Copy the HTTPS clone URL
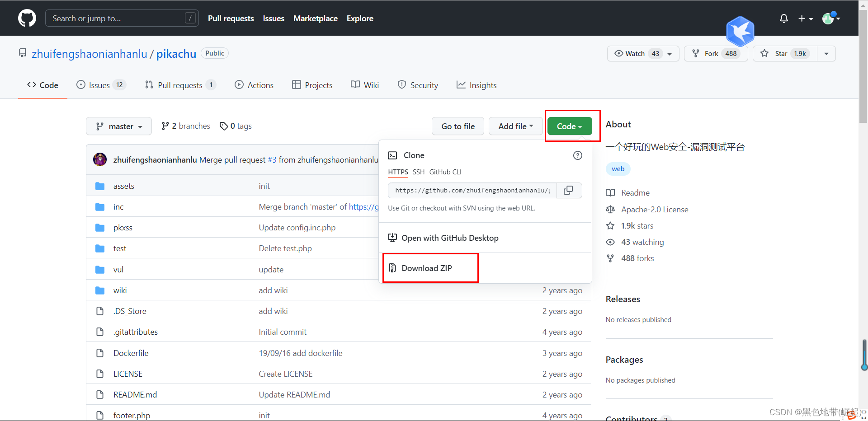 [x=569, y=190]
